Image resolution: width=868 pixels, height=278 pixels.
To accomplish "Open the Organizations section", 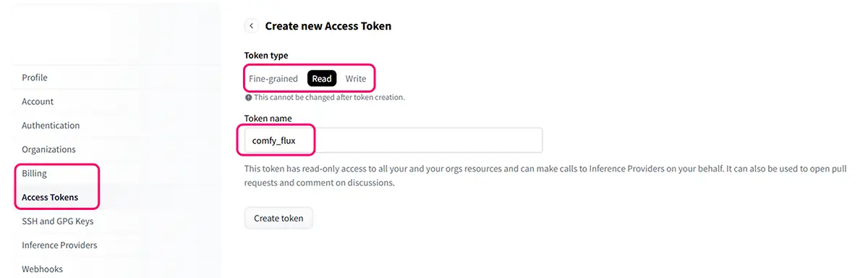I will [48, 149].
